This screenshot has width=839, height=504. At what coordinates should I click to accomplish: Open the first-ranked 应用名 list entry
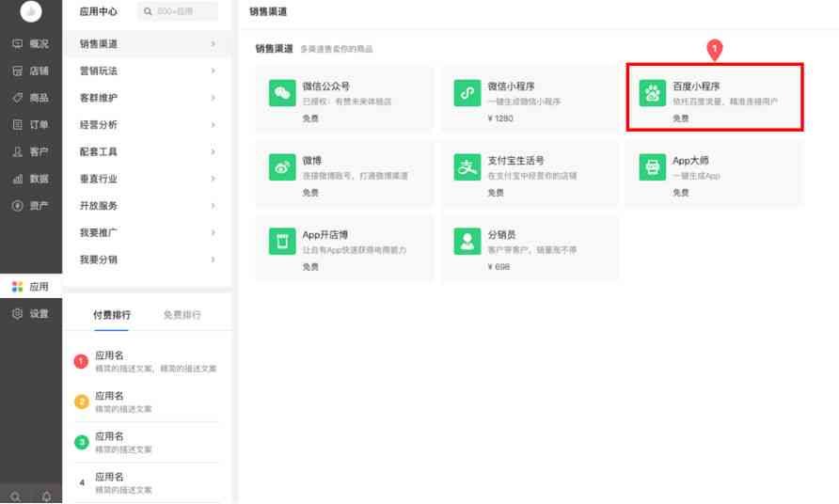pos(148,362)
